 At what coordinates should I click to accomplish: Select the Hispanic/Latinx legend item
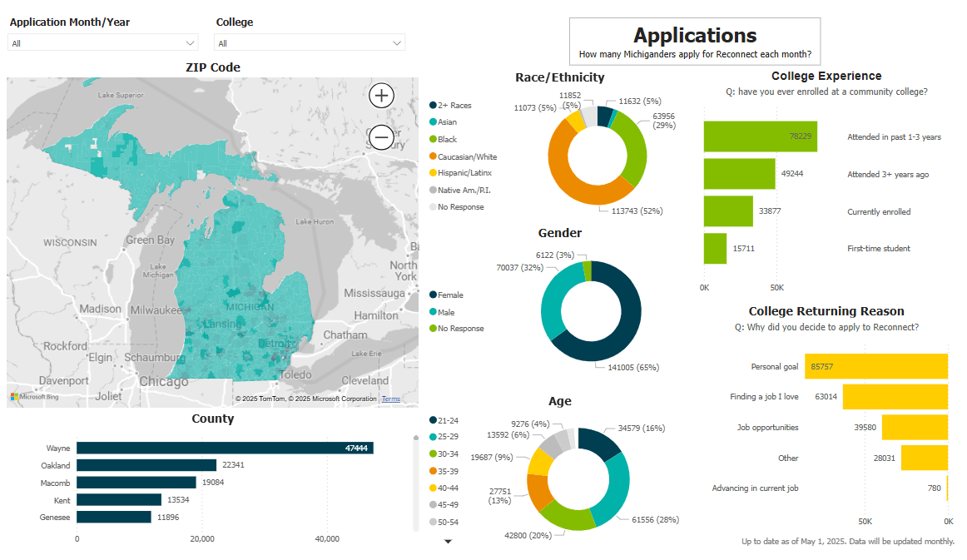(x=461, y=173)
